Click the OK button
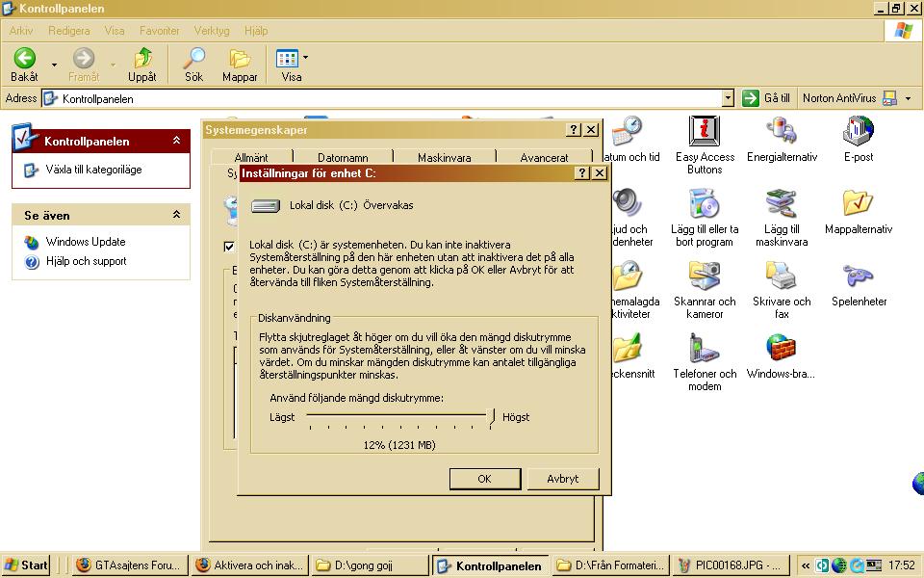Screen dimensions: 924x578 pyautogui.click(x=485, y=479)
